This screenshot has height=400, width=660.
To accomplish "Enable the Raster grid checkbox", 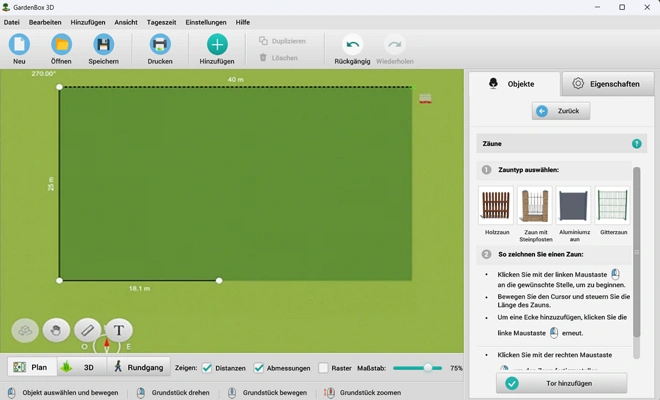I will [x=323, y=368].
